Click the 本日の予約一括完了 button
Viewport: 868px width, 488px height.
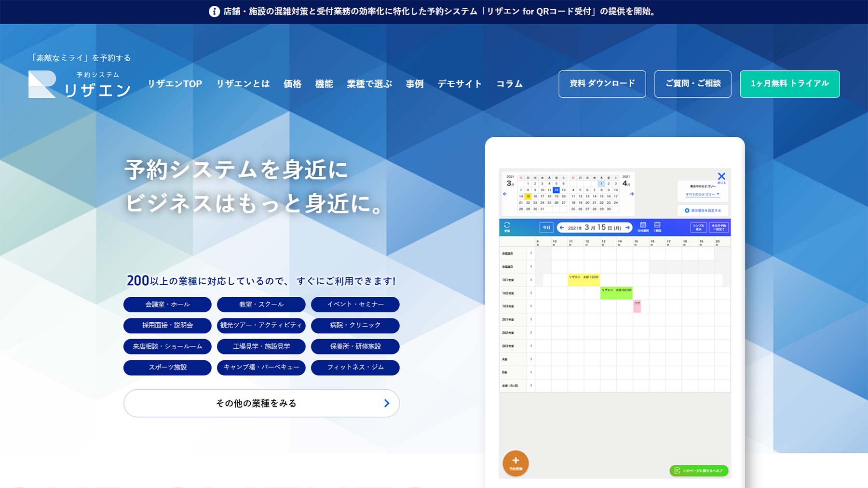[719, 227]
